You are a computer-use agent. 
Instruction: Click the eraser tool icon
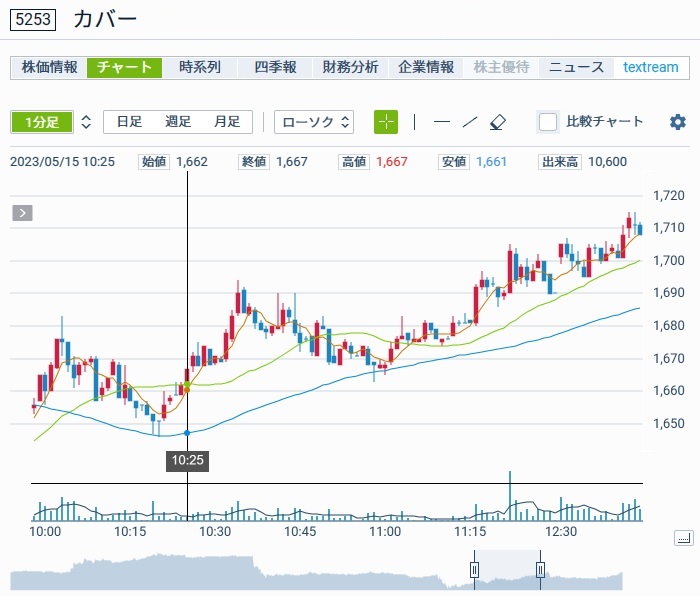click(x=499, y=122)
